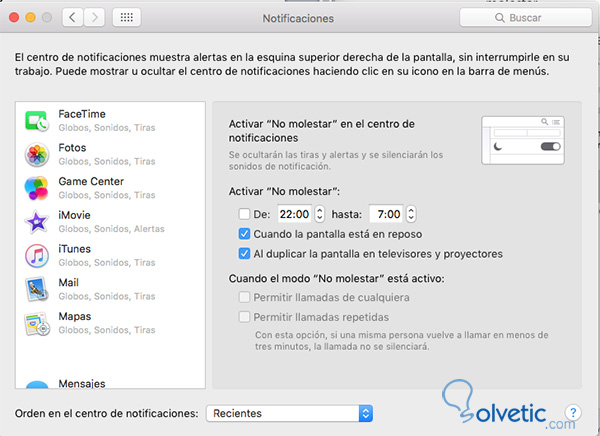Select iTunes in the app list
Viewport: 600px width, 436px height.
[x=110, y=256]
